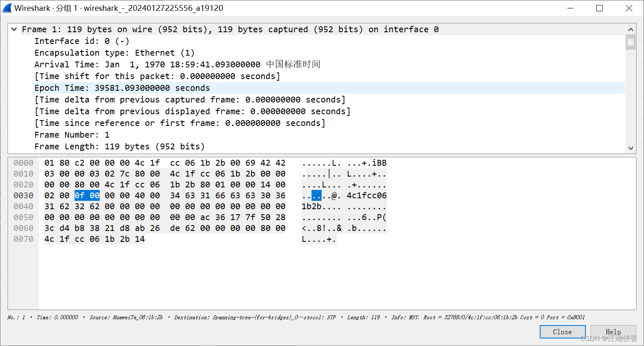Click hex byte 7c in row 0010
The width and height of the screenshot is (644, 346).
pyautogui.click(x=125, y=174)
